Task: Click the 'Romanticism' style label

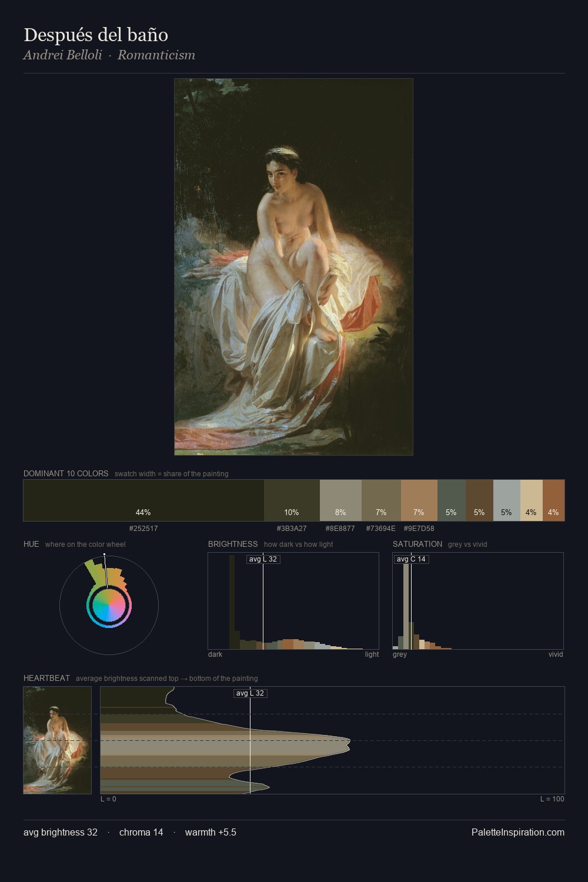Action: click(x=156, y=55)
